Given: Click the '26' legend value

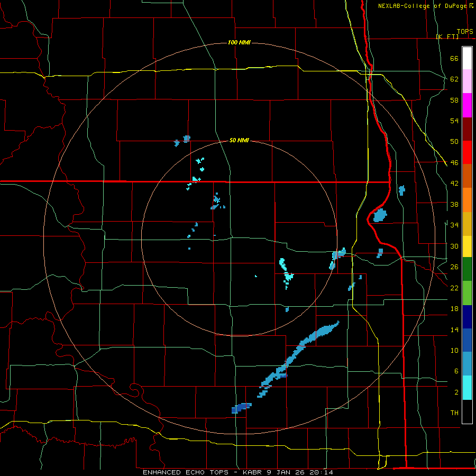Looking at the screenshot, I should tap(454, 267).
